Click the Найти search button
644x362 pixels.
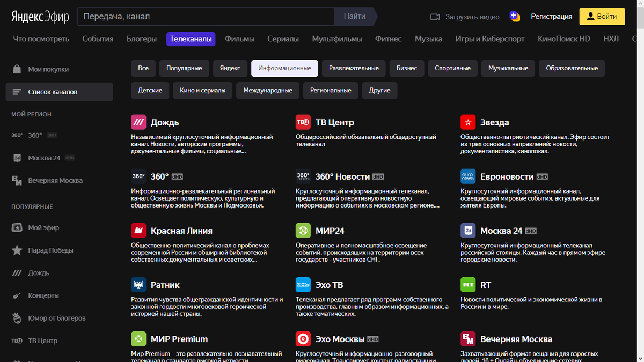(x=355, y=17)
